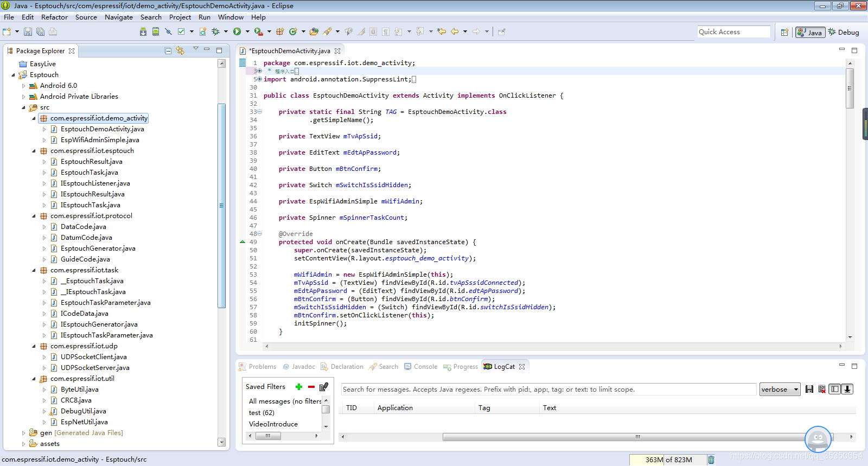Screen dimensions: 868x466
Task: Open the Android SDK Manager icon
Action: tap(143, 32)
